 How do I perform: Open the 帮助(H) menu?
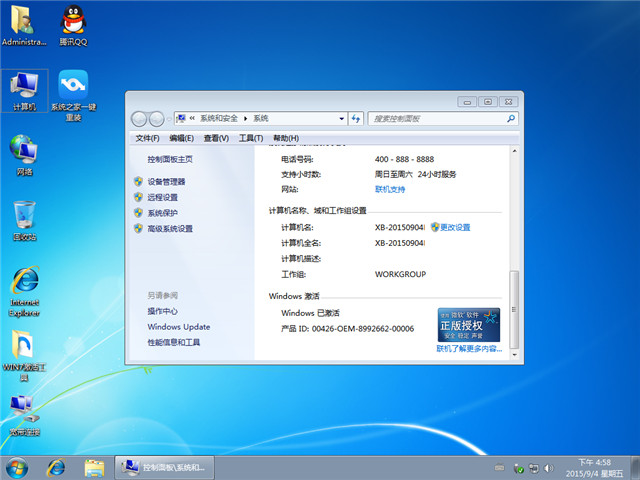286,138
